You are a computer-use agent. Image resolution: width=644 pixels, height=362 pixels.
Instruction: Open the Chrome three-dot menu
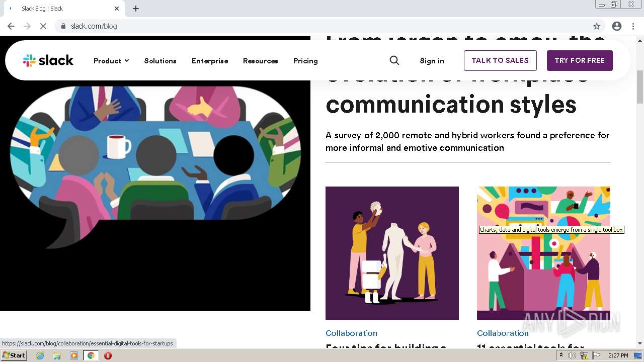coord(633,26)
